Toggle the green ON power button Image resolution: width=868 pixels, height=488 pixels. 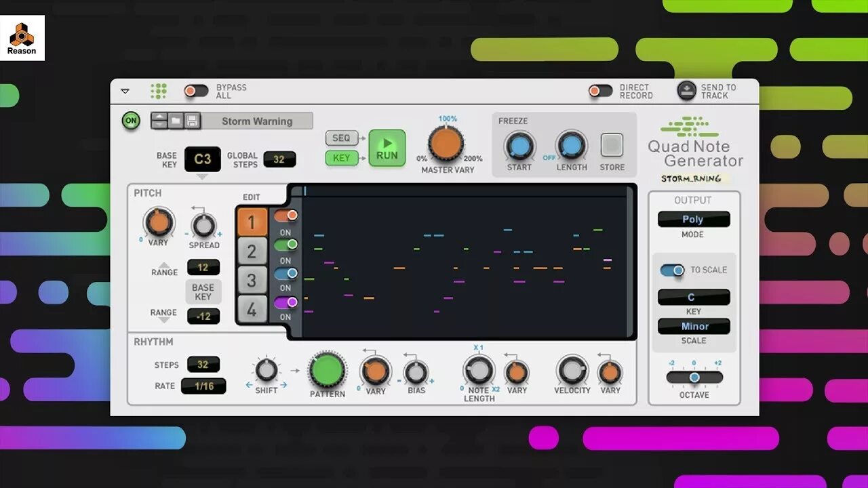pos(131,121)
